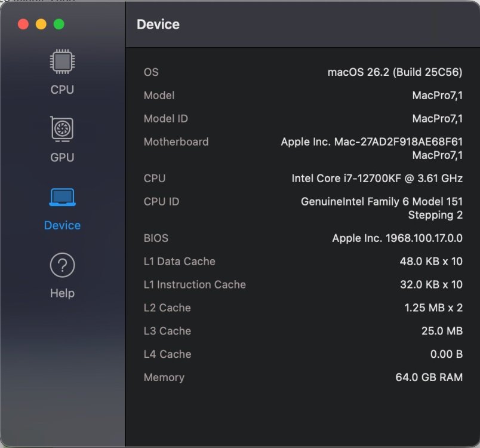The width and height of the screenshot is (480, 448).
Task: Click the CPU ID row label
Action: 161,202
